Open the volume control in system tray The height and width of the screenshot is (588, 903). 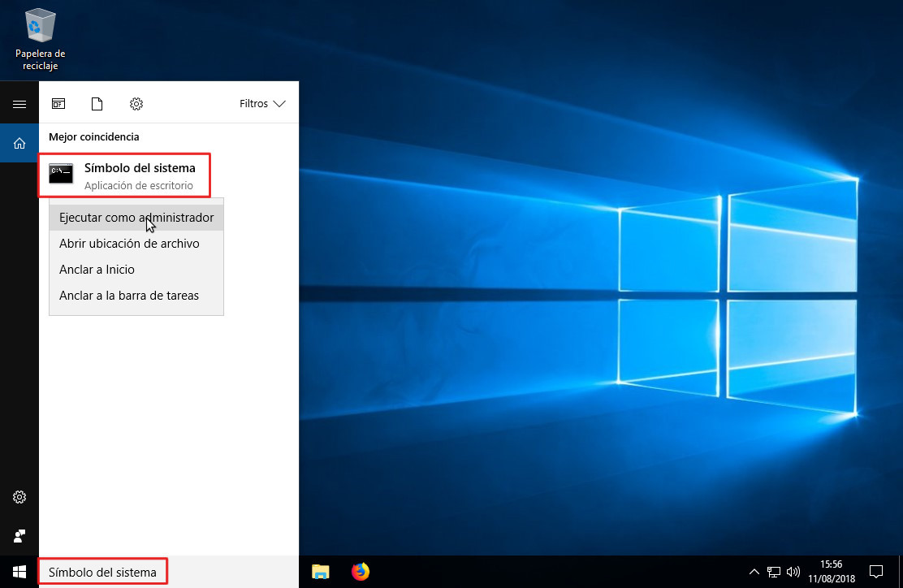793,572
